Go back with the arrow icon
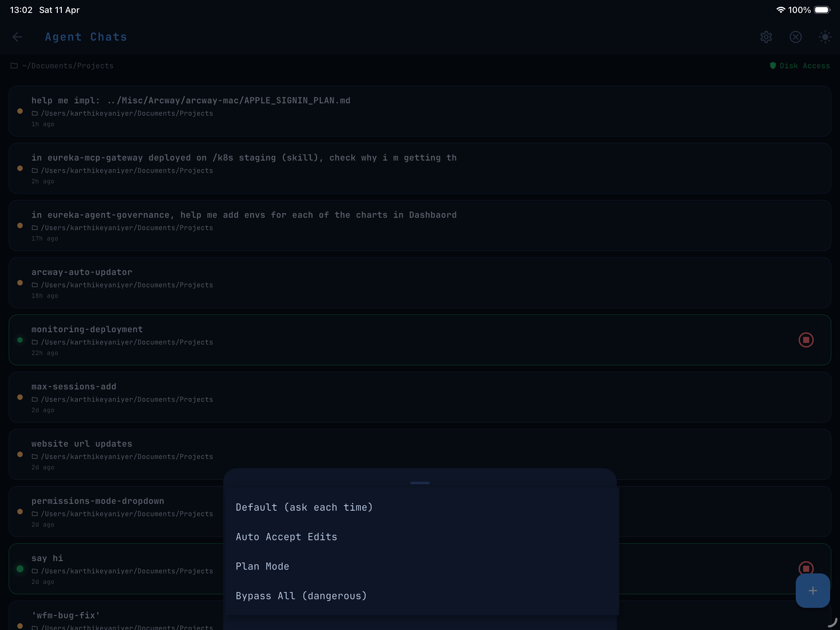 (x=18, y=37)
